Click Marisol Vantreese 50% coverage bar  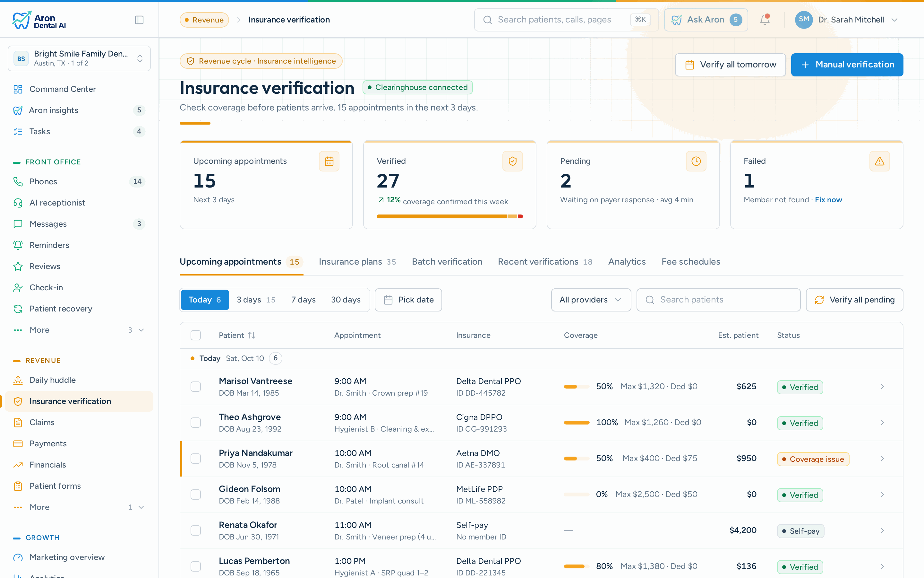(x=577, y=387)
